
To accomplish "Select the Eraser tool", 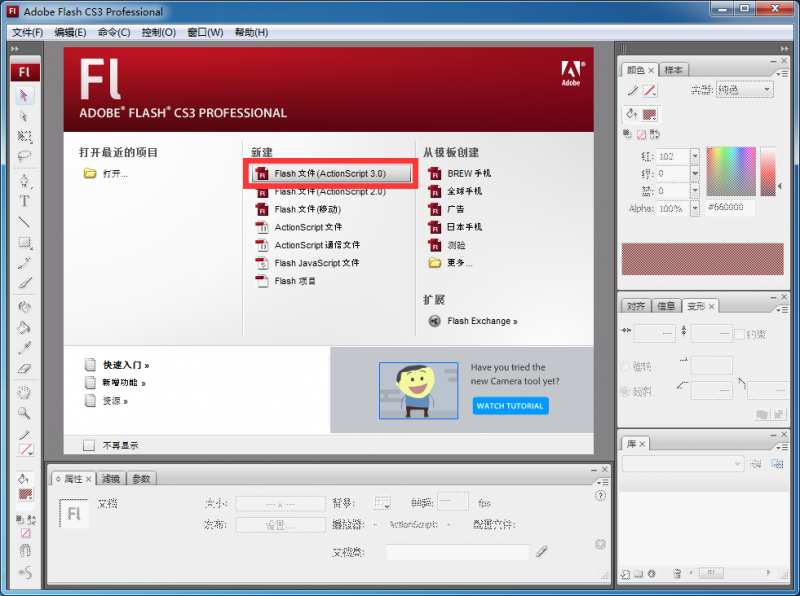I will [24, 368].
